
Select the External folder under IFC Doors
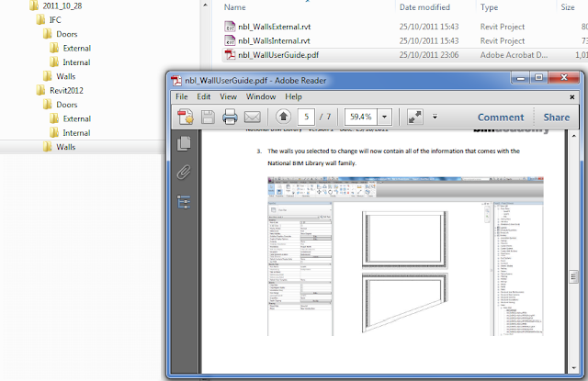coord(70,48)
